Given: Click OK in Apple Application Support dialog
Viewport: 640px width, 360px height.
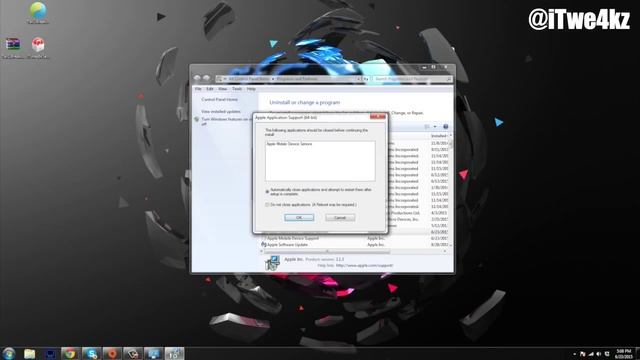Looking at the screenshot, I should coord(299,218).
